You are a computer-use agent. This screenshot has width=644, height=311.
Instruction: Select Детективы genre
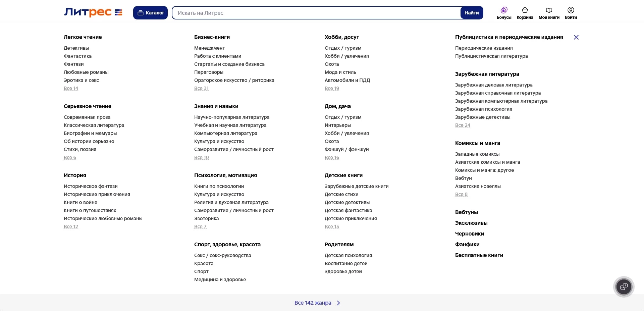pyautogui.click(x=76, y=48)
